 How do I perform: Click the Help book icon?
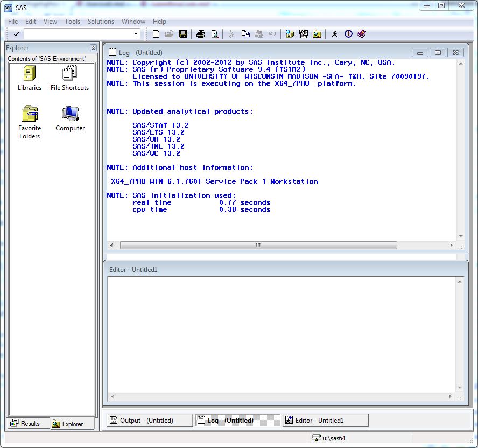pos(362,34)
